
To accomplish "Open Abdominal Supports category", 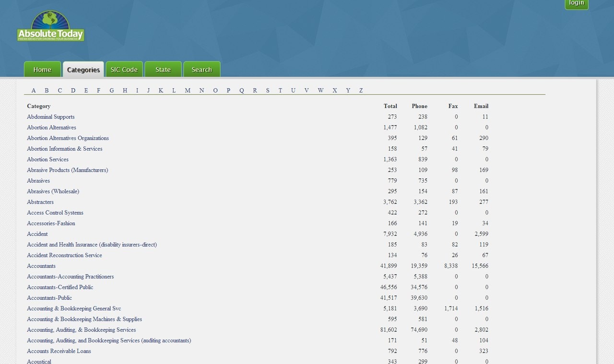I will click(x=50, y=117).
